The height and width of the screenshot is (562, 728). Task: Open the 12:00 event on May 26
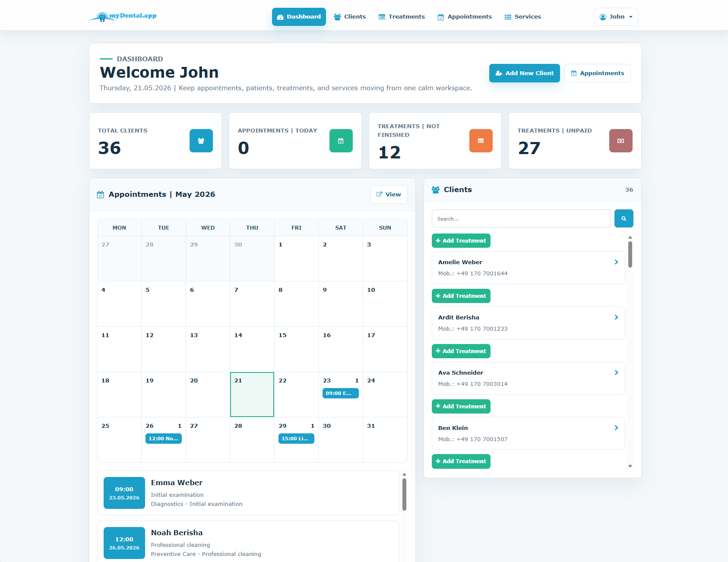164,439
